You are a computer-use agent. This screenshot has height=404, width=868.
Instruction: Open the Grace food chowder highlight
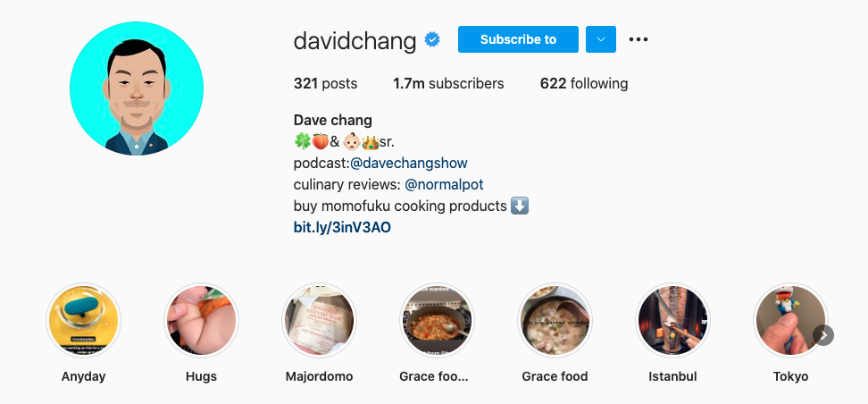point(555,320)
